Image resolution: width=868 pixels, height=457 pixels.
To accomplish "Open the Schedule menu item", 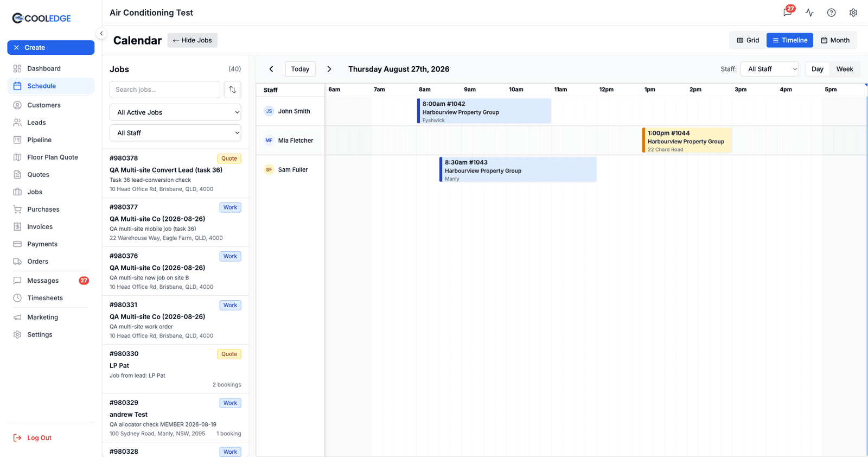I will click(x=51, y=86).
